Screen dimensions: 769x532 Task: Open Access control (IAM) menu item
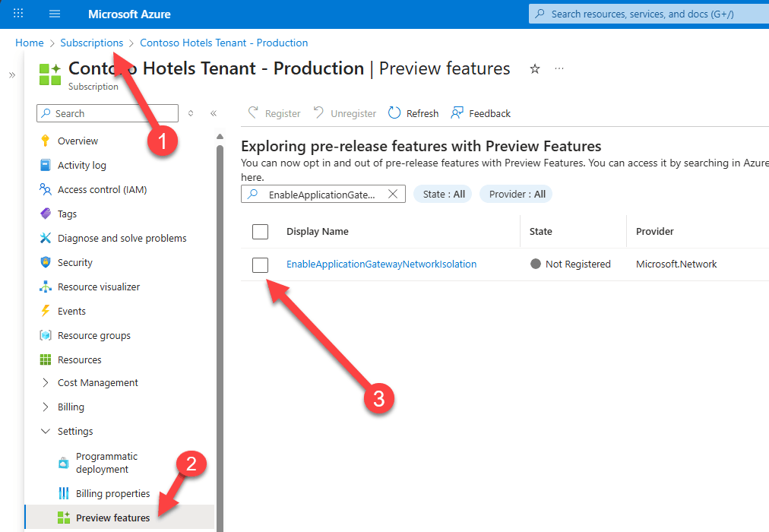pyautogui.click(x=102, y=189)
